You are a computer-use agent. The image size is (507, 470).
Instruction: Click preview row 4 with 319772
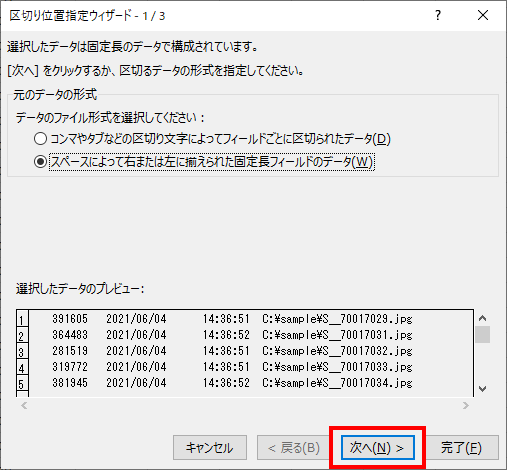coord(251,367)
